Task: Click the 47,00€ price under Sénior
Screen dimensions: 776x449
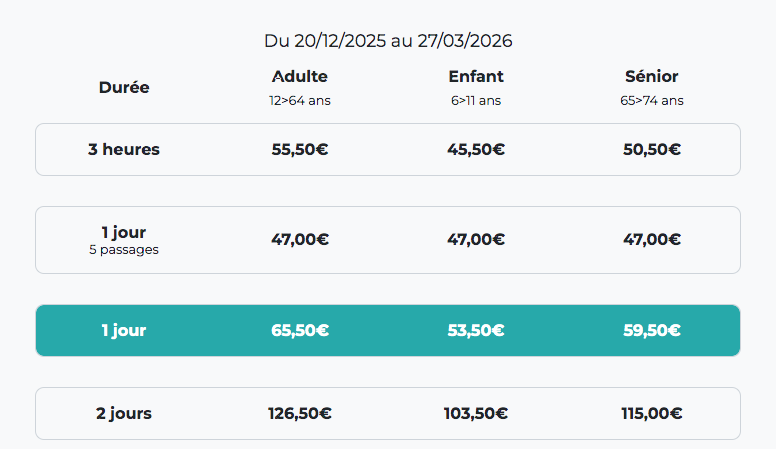Action: tap(652, 240)
